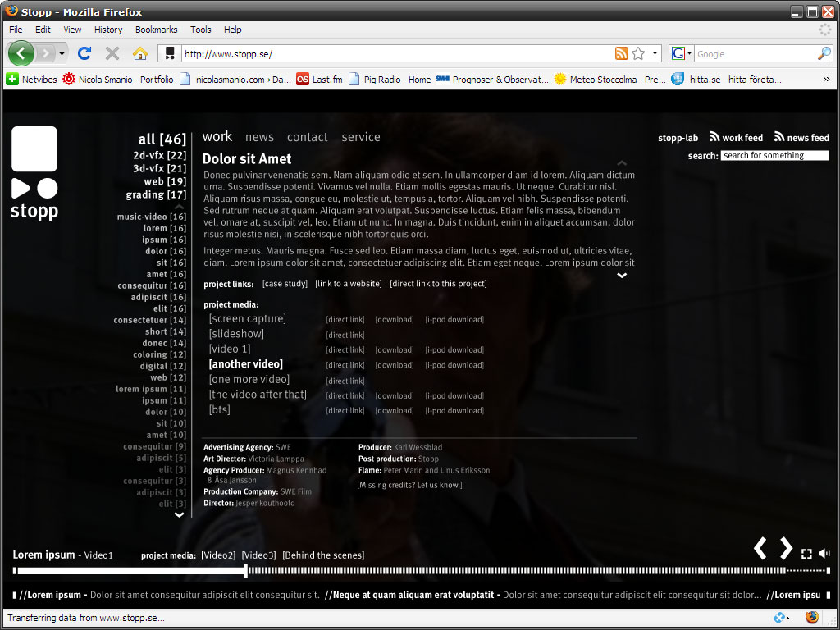Mute the video sound icon
The width and height of the screenshot is (840, 630).
point(824,554)
